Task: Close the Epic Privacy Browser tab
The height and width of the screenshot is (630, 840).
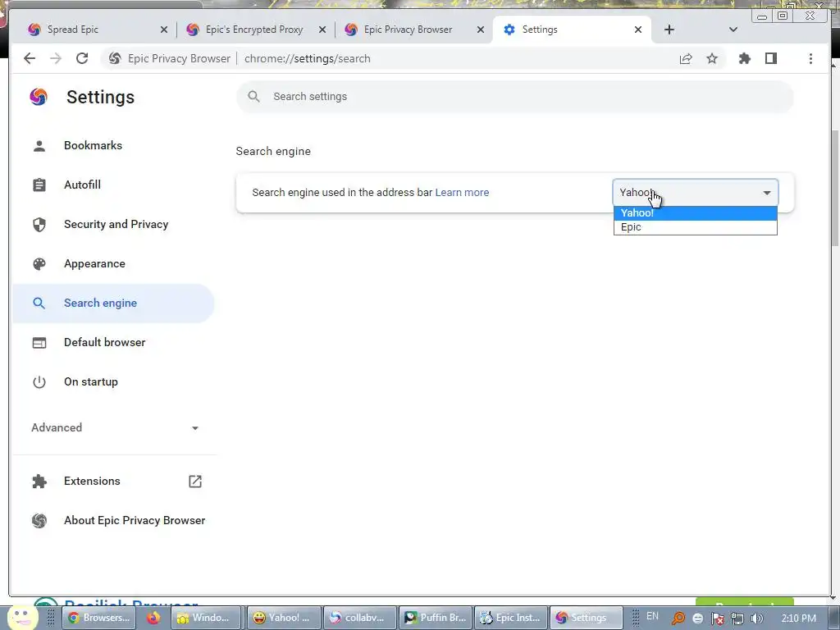Action: [481, 30]
